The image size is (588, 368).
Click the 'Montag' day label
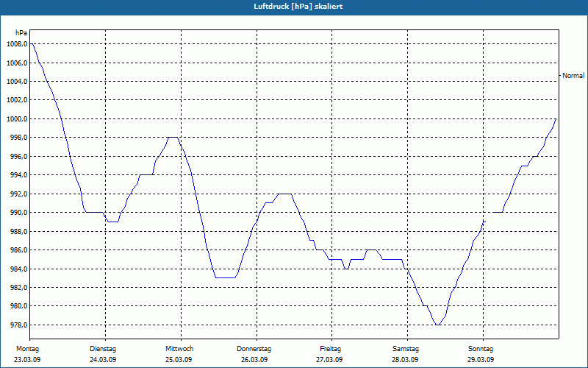(x=27, y=349)
